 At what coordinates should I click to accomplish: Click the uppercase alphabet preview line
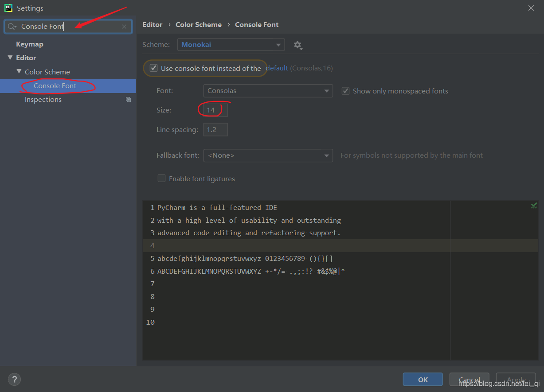[251, 272]
